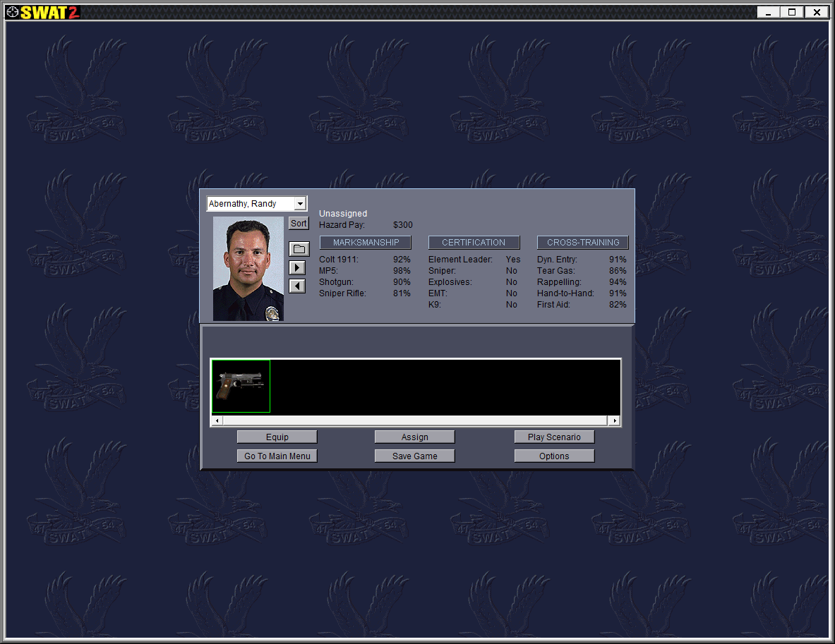Click the Sniper Rifle 81% value
Screen dimensions: 835x644
[402, 293]
